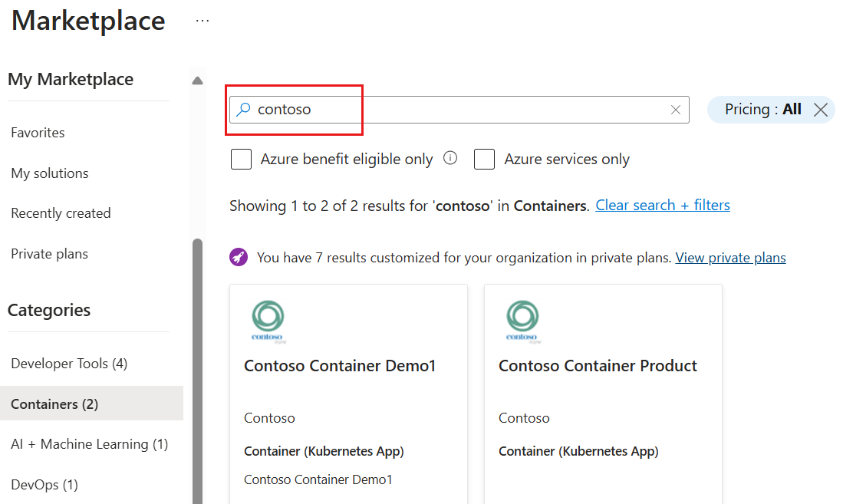Open the Pricing filter pill
The image size is (843, 504).
pos(762,110)
